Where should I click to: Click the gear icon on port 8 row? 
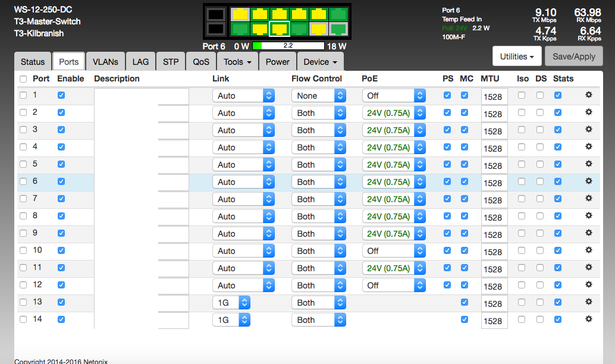[x=589, y=216]
